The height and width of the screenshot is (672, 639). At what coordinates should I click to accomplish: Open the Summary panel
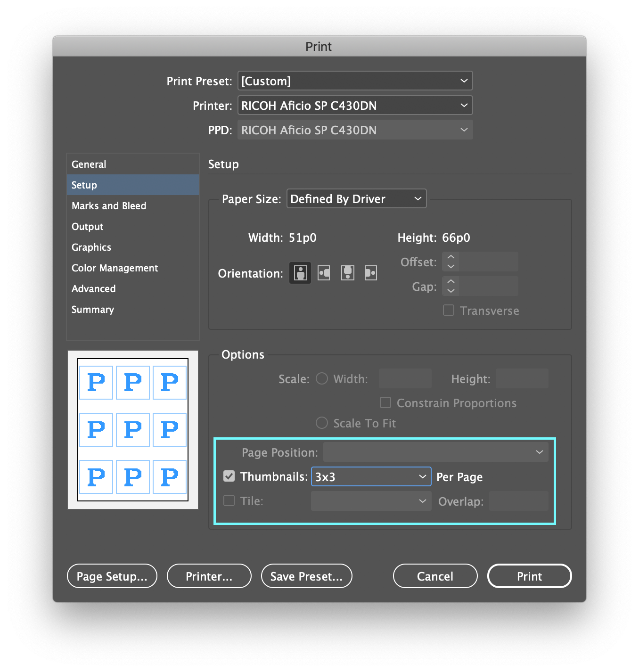[x=133, y=309]
